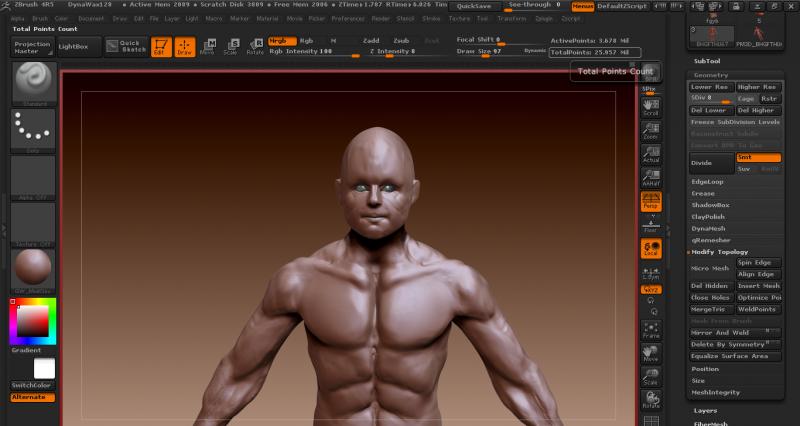Click the BPR render button

click(651, 72)
